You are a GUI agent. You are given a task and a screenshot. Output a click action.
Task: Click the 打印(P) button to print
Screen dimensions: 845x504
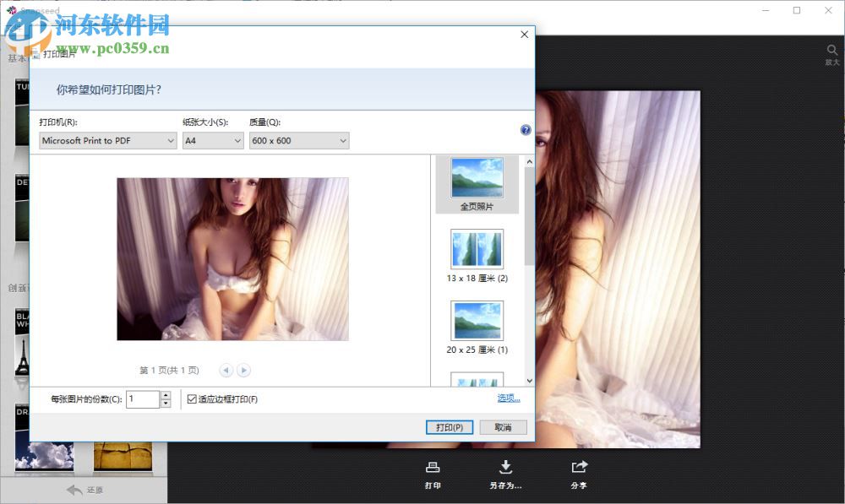449,427
